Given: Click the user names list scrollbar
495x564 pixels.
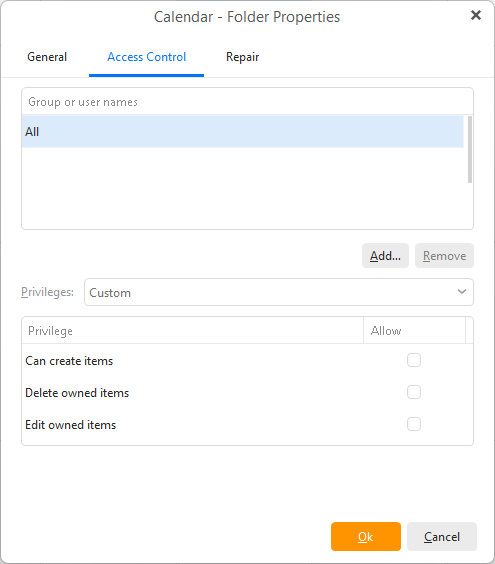Looking at the screenshot, I should click(x=469, y=149).
